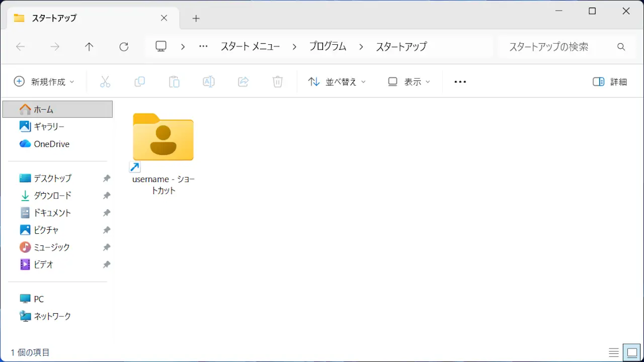Viewport: 644px width, 362px height.
Task: Open the 新規作成 dropdown
Action: tap(44, 81)
